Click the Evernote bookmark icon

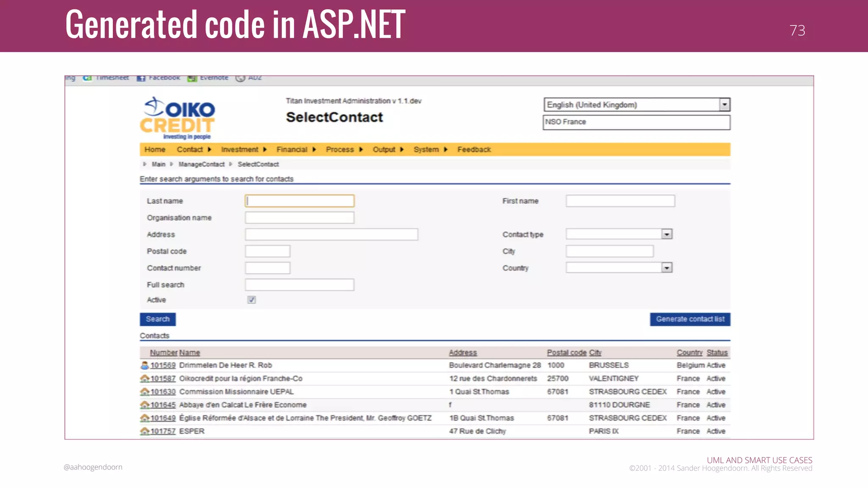coord(192,78)
